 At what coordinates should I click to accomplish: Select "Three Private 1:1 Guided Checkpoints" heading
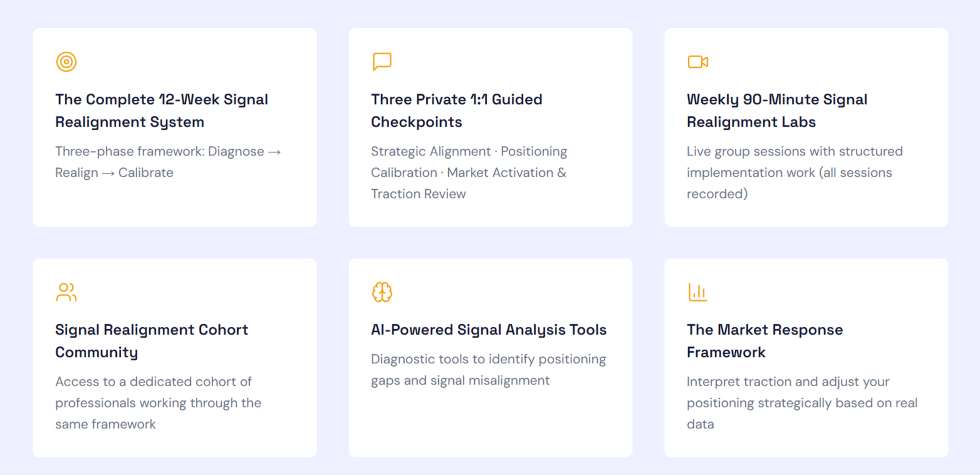(x=456, y=111)
